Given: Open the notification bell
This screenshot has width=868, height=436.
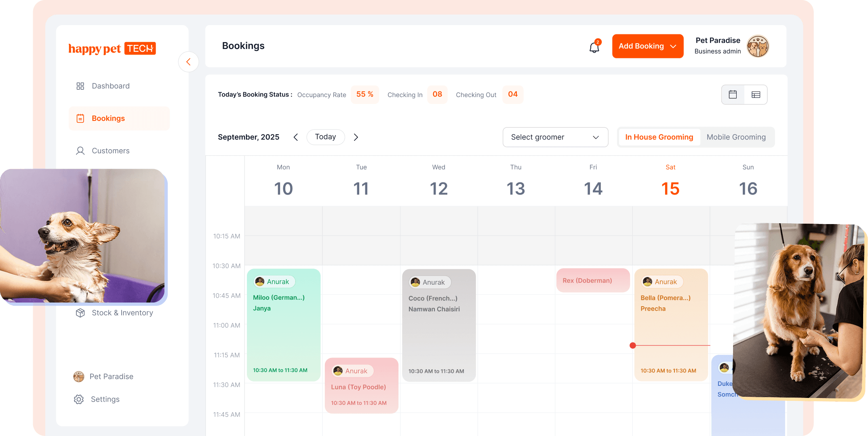Looking at the screenshot, I should coord(594,47).
